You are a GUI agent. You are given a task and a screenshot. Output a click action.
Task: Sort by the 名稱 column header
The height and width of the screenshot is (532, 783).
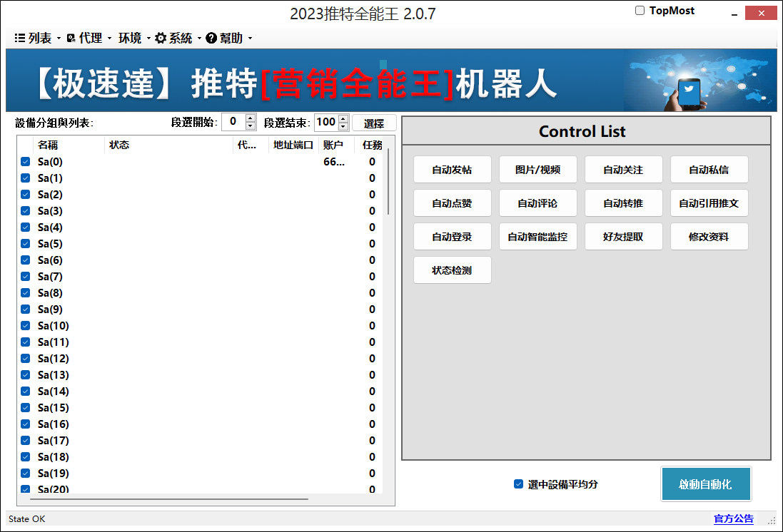pyautogui.click(x=69, y=145)
